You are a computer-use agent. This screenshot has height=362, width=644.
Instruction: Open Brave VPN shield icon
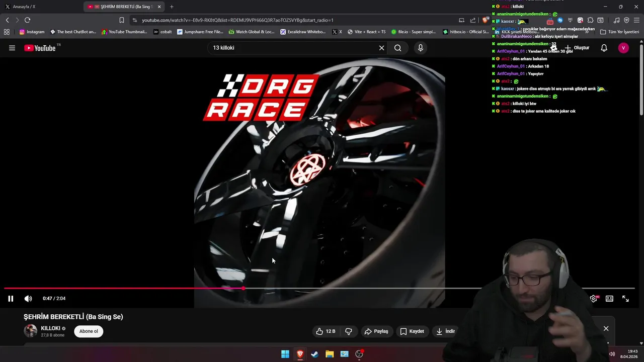coord(626,20)
